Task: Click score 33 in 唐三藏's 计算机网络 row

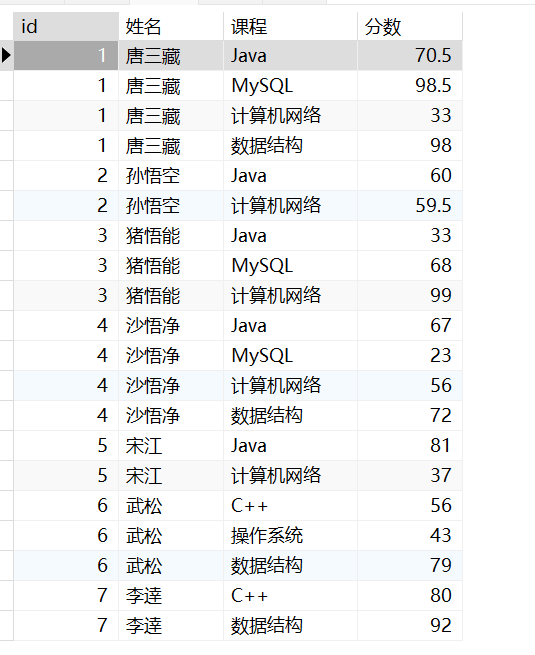Action: [410, 116]
